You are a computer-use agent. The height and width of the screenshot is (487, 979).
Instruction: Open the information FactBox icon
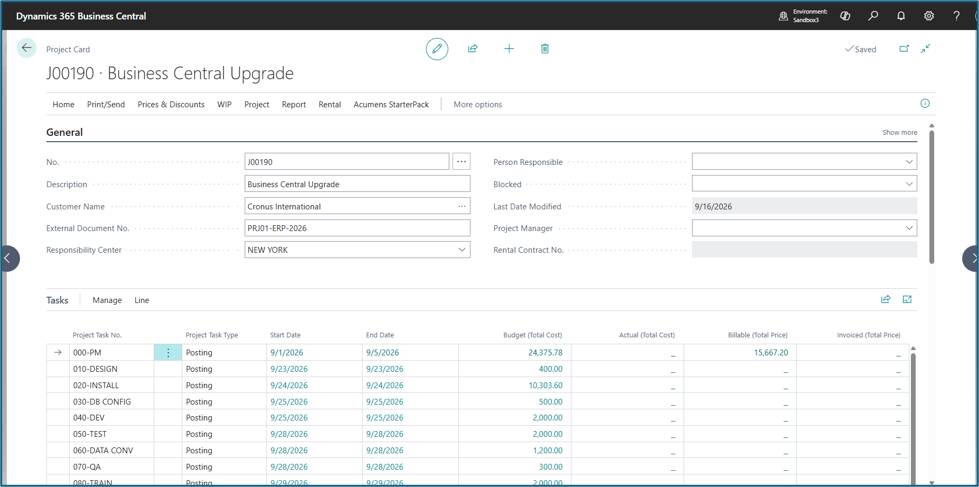pos(925,104)
